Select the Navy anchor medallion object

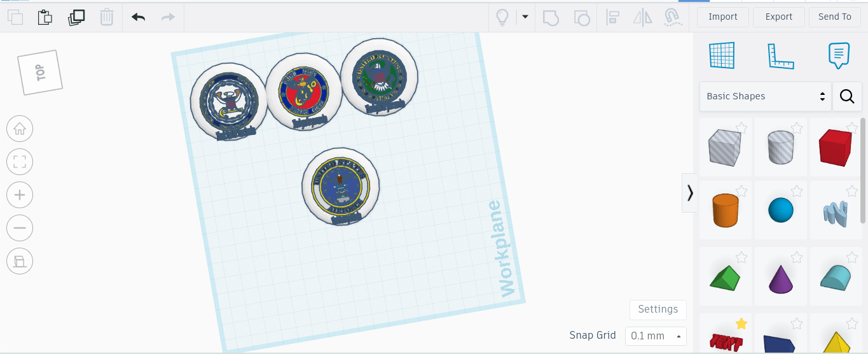(x=229, y=102)
